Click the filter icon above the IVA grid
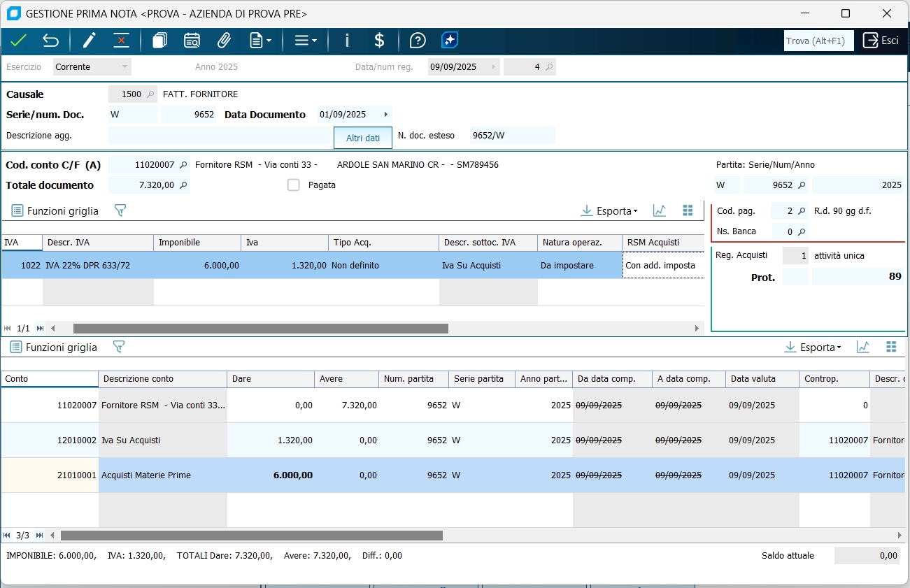 click(x=120, y=210)
